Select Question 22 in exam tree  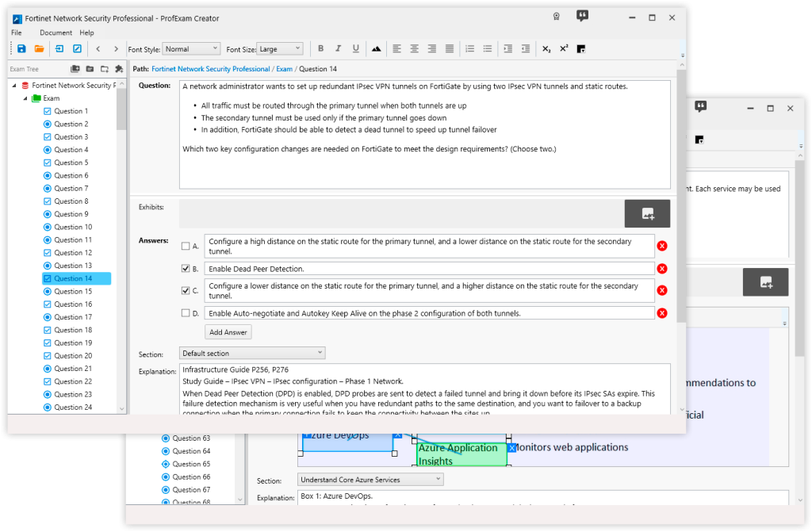(x=73, y=381)
